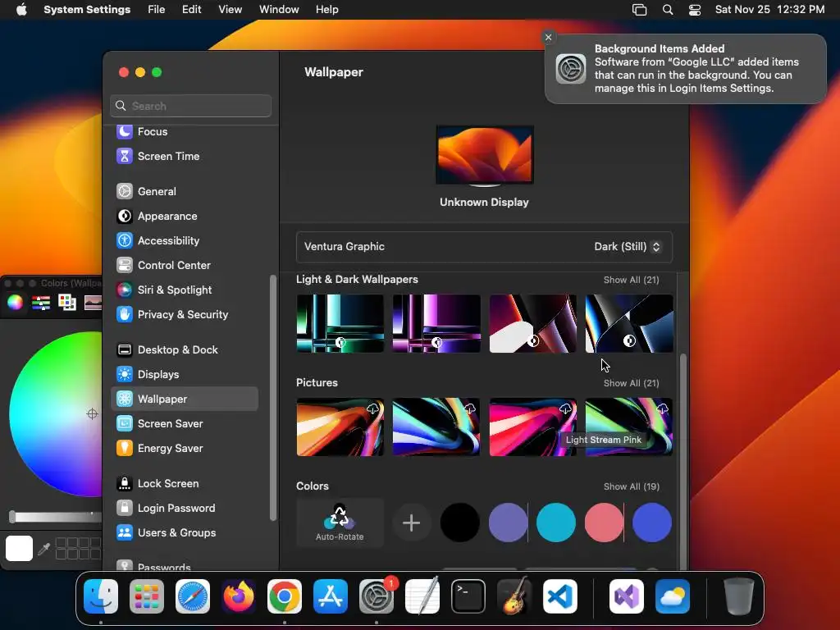Open the View menu
Viewport: 840px width, 630px height.
(x=230, y=10)
